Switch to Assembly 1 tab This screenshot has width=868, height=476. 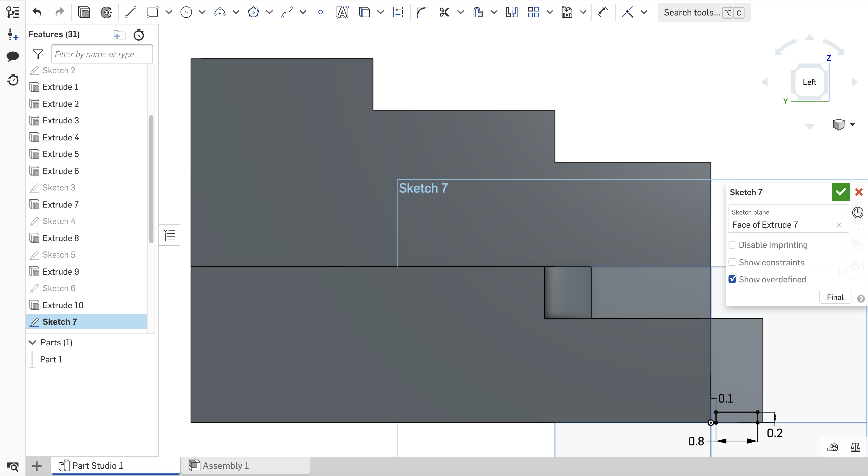tap(225, 465)
